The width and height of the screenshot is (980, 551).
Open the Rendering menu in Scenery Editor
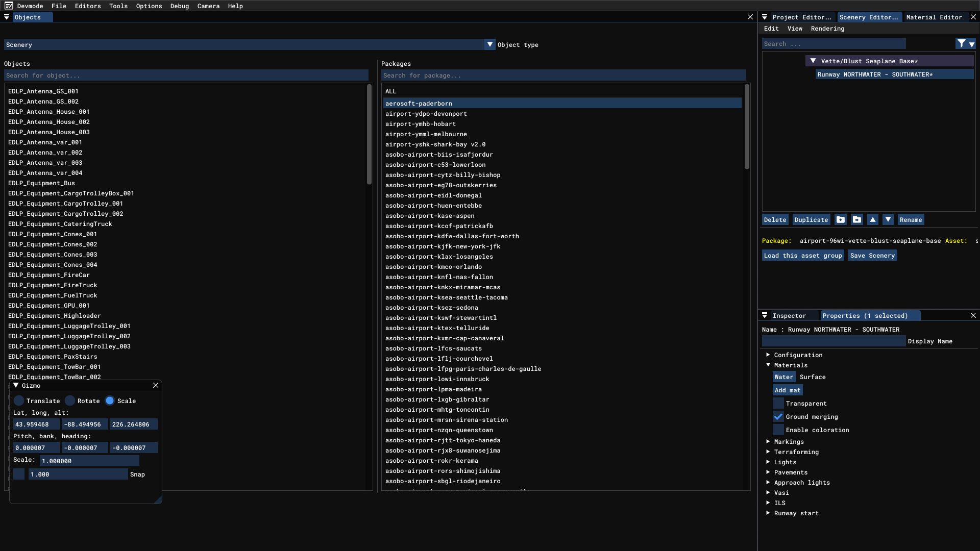827,29
